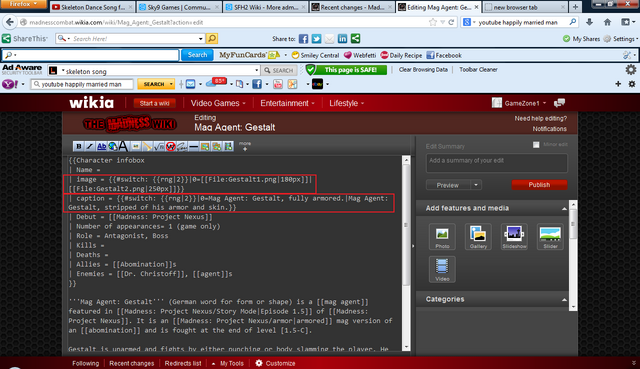Screen dimensions: 640x369
Task: Tick the Minor edit checkbox
Action: [536, 144]
